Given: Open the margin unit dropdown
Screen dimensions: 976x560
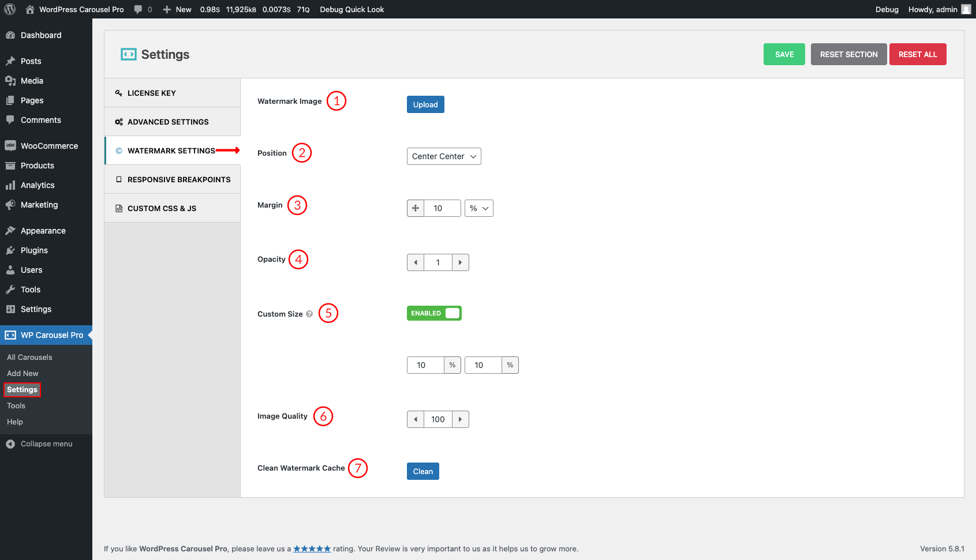Looking at the screenshot, I should point(478,208).
